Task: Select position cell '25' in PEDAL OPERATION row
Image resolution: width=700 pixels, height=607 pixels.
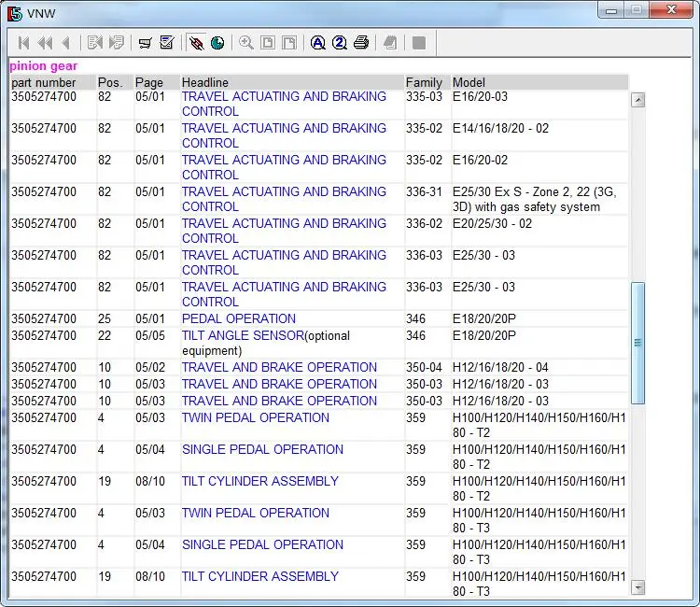Action: click(105, 318)
